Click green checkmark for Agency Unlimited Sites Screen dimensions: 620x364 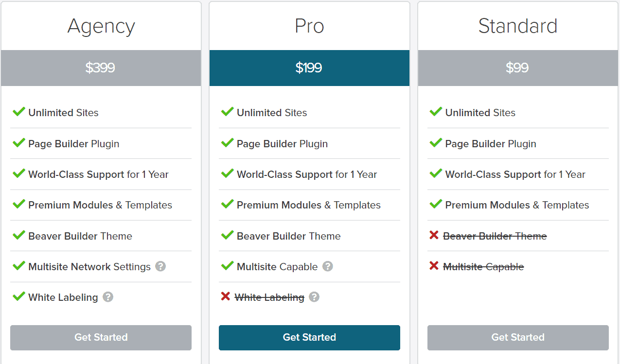pos(18,112)
